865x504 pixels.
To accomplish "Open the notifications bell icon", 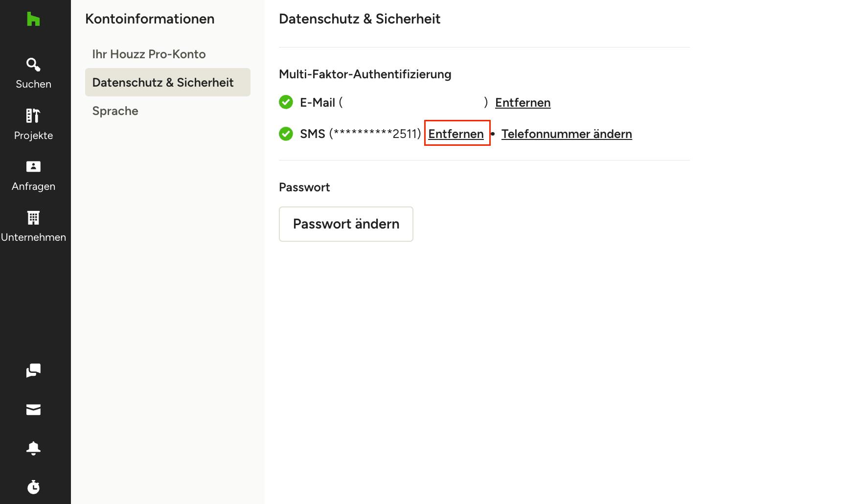I will 33,448.
